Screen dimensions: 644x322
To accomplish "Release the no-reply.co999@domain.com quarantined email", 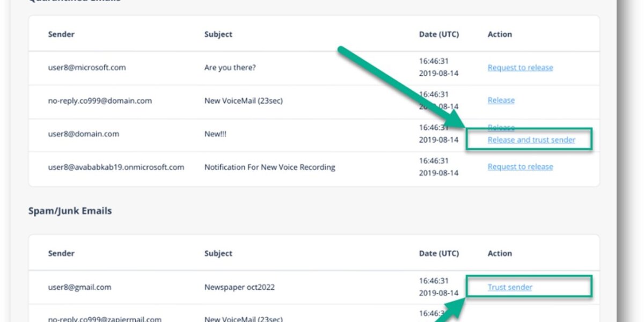I will point(501,100).
